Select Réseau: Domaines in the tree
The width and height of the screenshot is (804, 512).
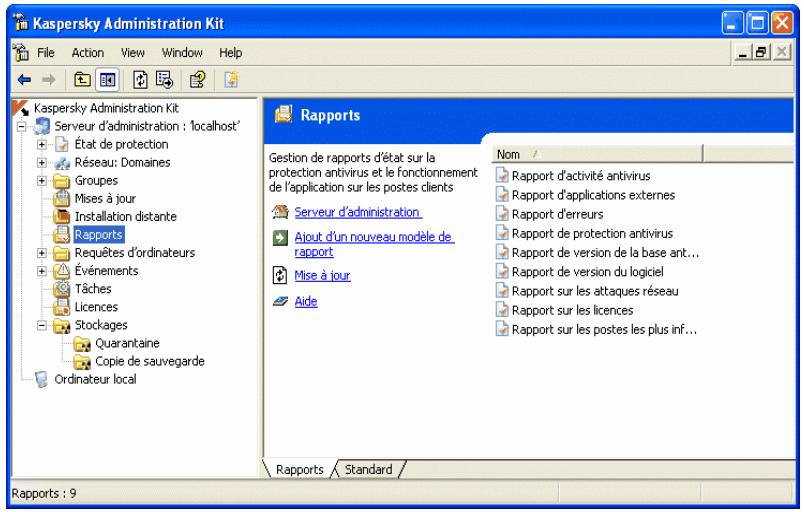point(123,162)
